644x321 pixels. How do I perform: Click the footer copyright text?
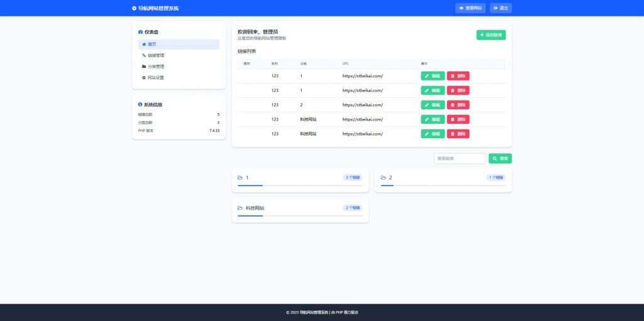coord(322,312)
